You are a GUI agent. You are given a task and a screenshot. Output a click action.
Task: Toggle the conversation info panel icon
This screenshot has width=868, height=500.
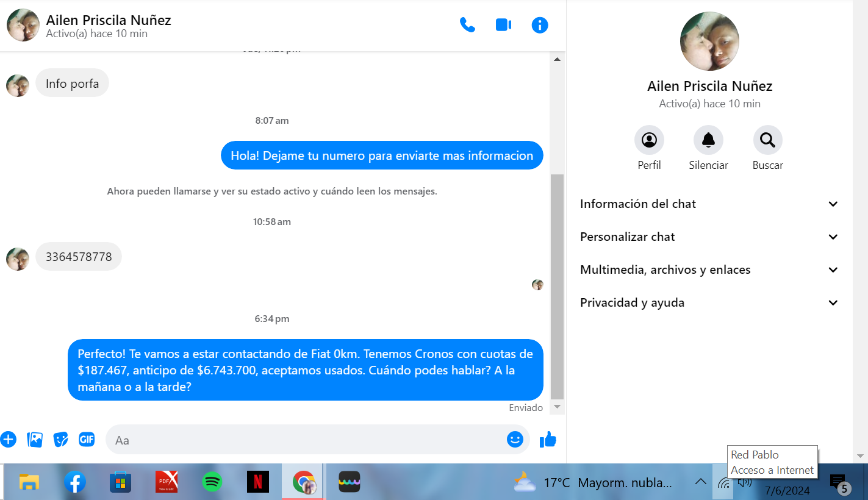coord(540,25)
